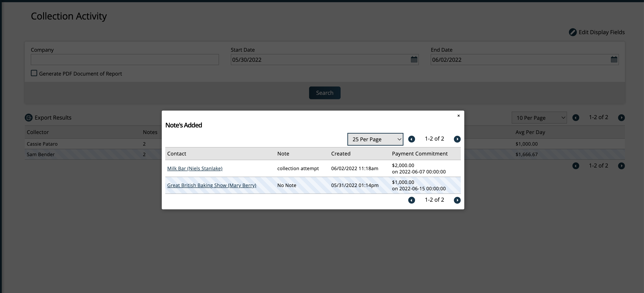This screenshot has height=293, width=644.
Task: Click the Edit Display Fields pencil icon
Action: [x=572, y=32]
